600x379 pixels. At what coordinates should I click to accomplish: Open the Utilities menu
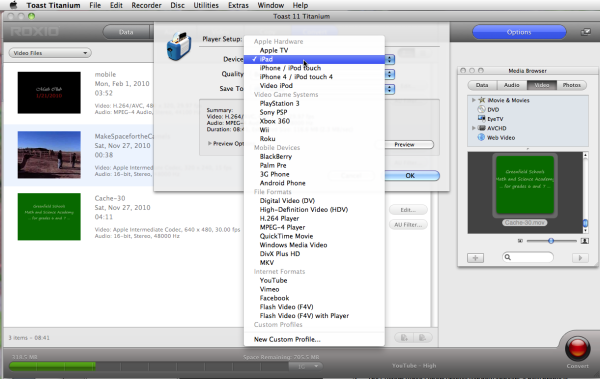(206, 5)
